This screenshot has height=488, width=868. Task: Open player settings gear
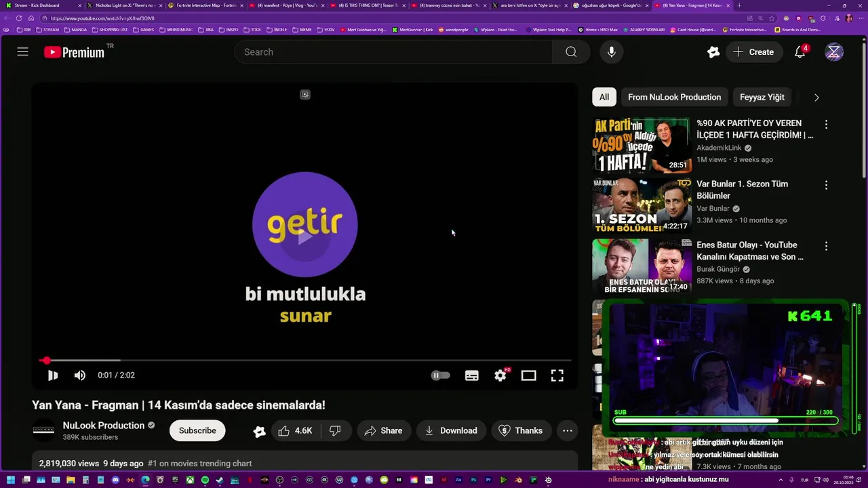click(x=500, y=375)
